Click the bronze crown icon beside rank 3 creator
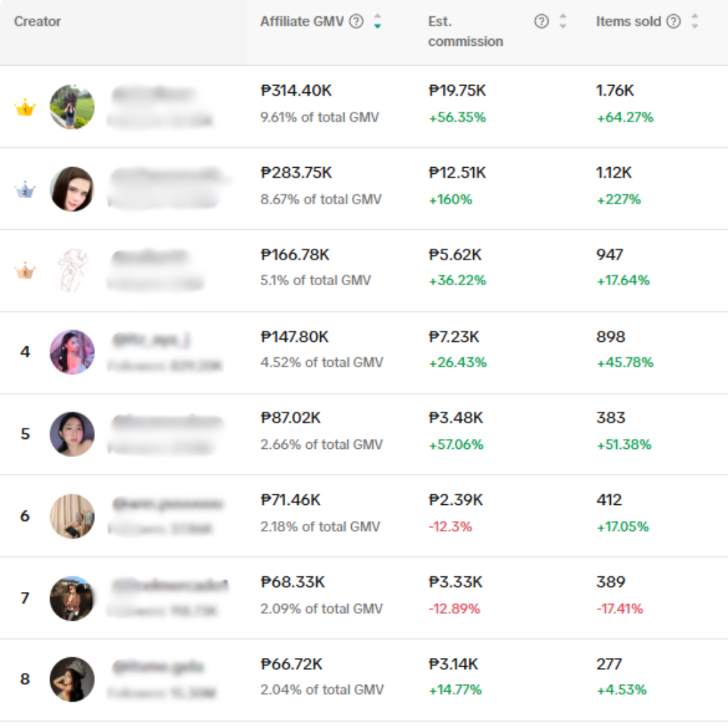 point(25,271)
